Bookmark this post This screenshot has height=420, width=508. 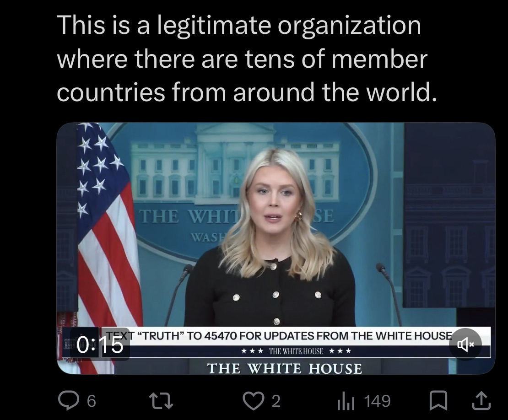pos(438,401)
